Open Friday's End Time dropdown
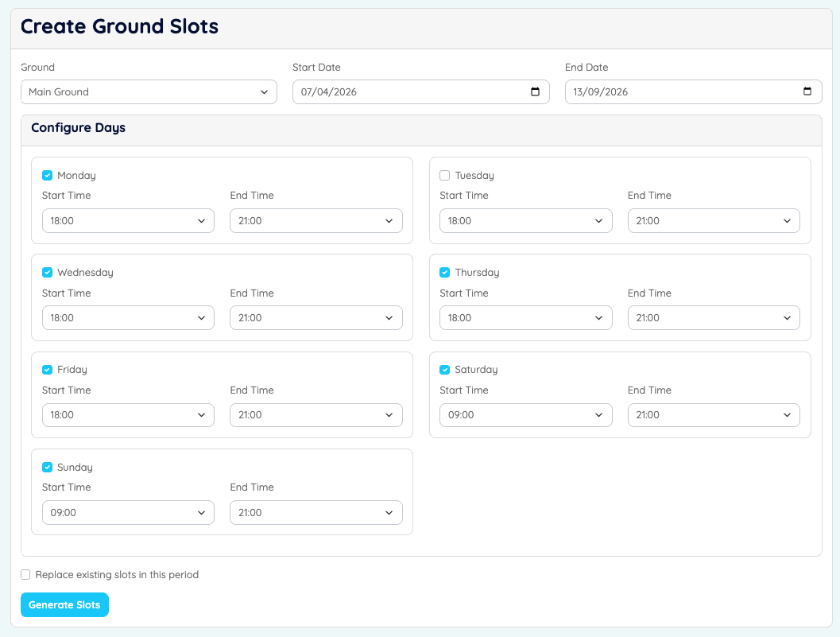This screenshot has height=637, width=840. pyautogui.click(x=315, y=414)
